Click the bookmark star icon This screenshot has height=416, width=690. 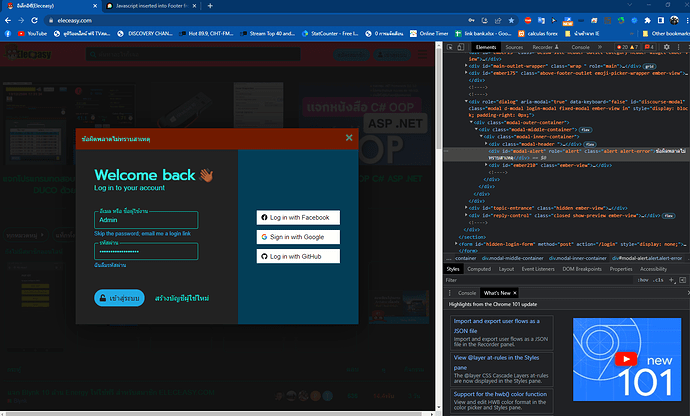(x=511, y=20)
